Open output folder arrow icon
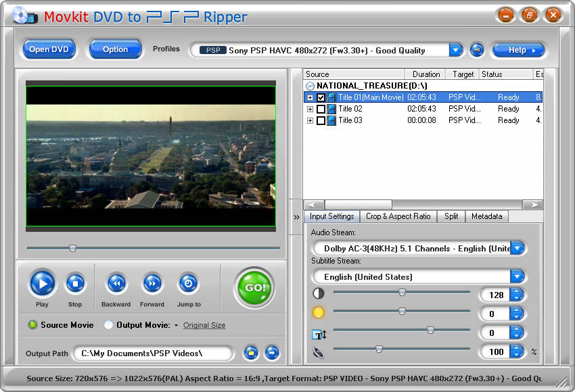The image size is (575, 392). tap(272, 353)
